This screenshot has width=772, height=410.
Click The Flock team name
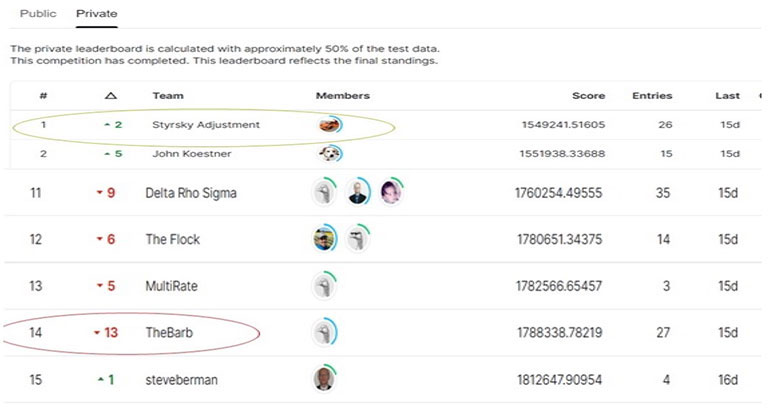coord(172,239)
